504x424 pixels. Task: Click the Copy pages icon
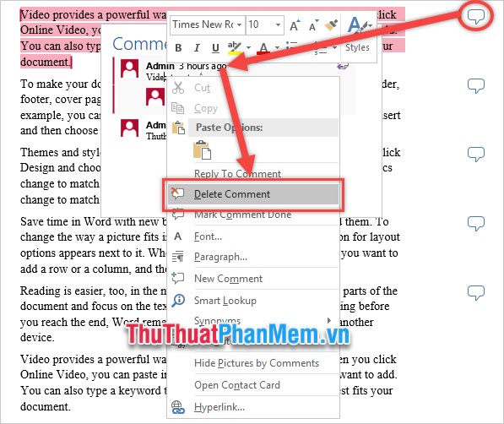pos(178,108)
